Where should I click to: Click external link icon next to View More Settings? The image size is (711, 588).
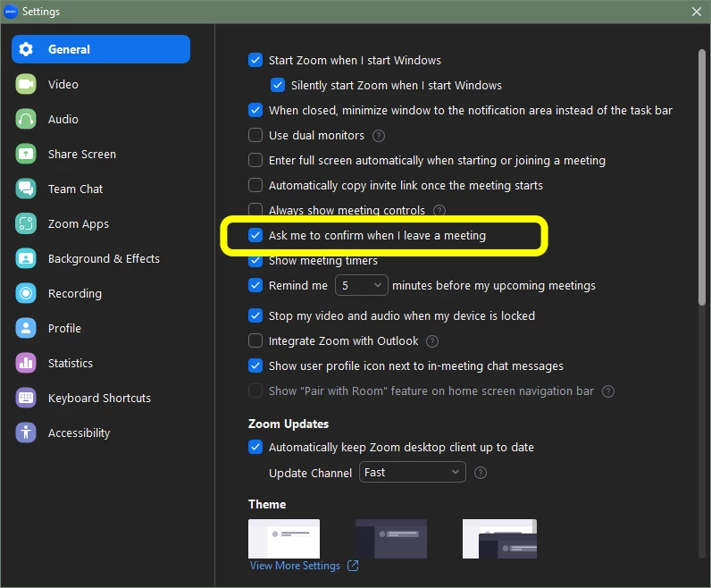pyautogui.click(x=353, y=566)
